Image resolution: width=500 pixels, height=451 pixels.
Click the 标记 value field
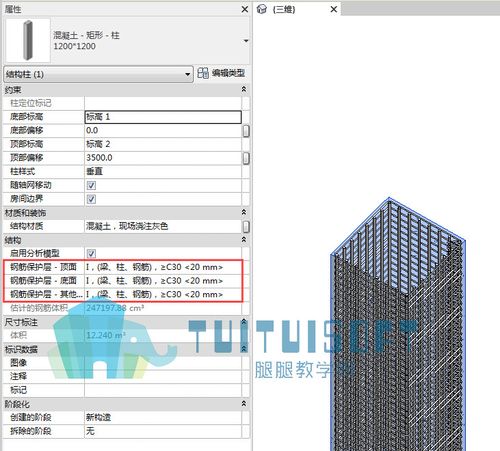[163, 390]
